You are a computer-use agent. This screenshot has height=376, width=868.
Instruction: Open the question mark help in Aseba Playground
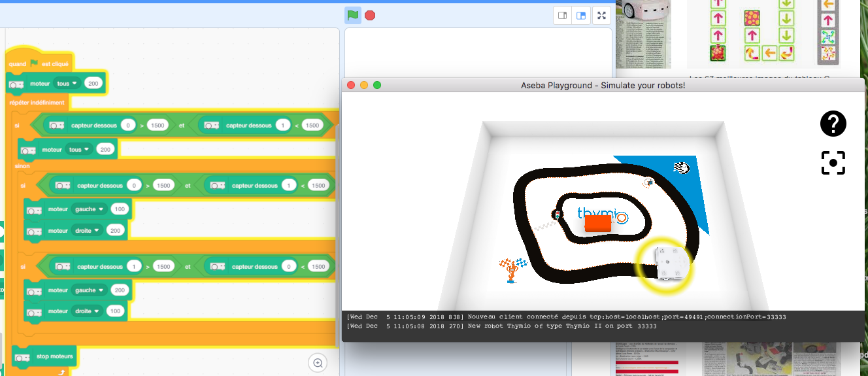tap(833, 124)
